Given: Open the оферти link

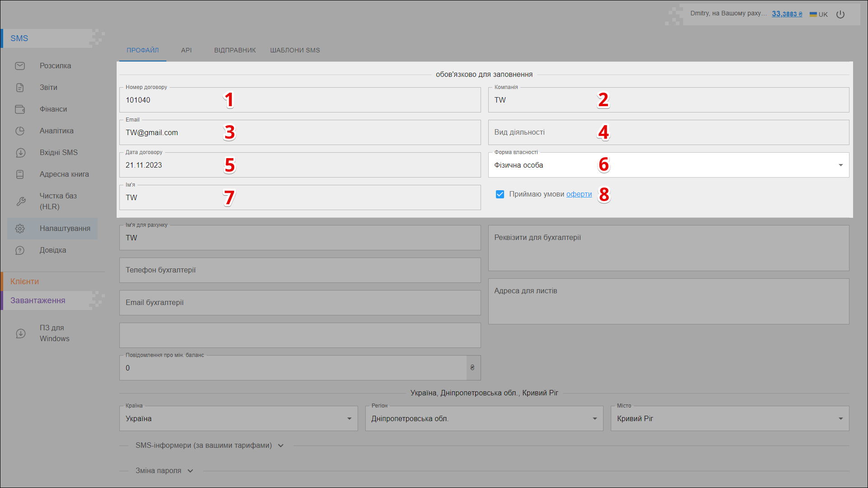Looking at the screenshot, I should 579,194.
